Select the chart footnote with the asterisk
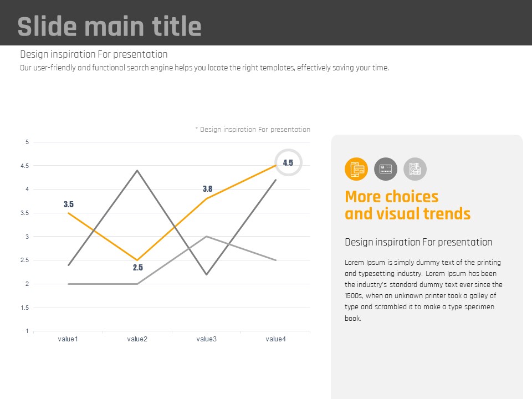The height and width of the screenshot is (399, 532). tap(253, 130)
